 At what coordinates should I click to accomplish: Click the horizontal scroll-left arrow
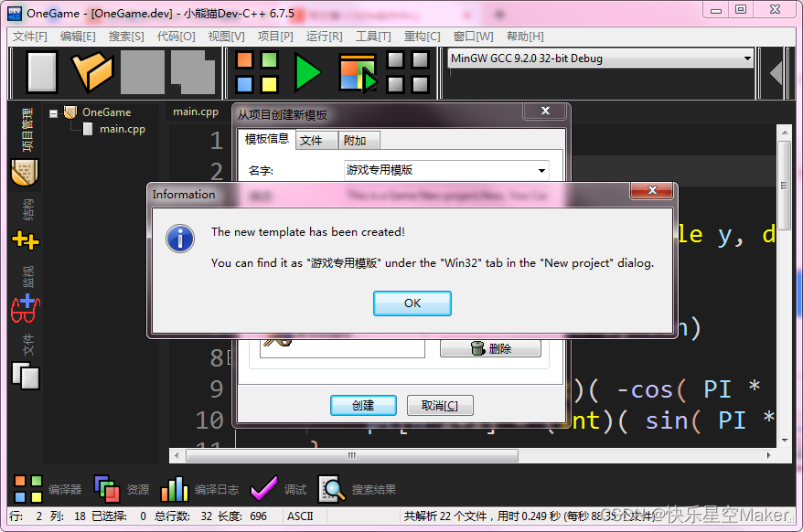click(x=177, y=455)
